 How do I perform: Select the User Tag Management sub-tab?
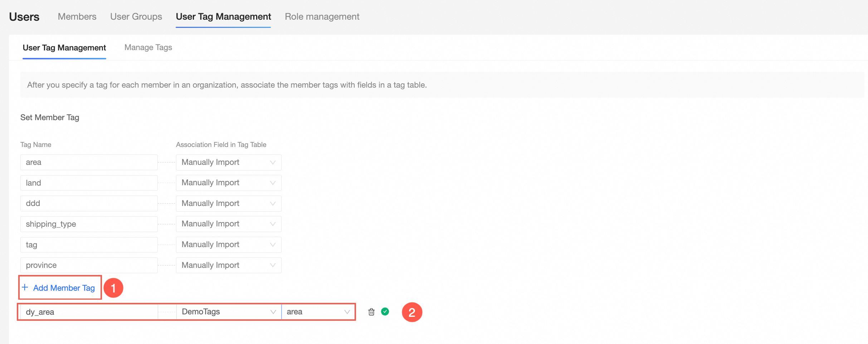(64, 48)
